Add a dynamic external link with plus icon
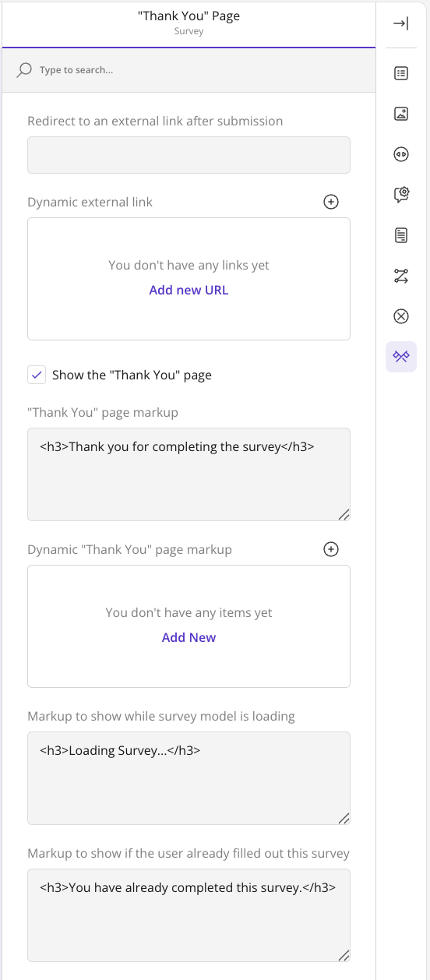The image size is (430, 980). [x=331, y=202]
